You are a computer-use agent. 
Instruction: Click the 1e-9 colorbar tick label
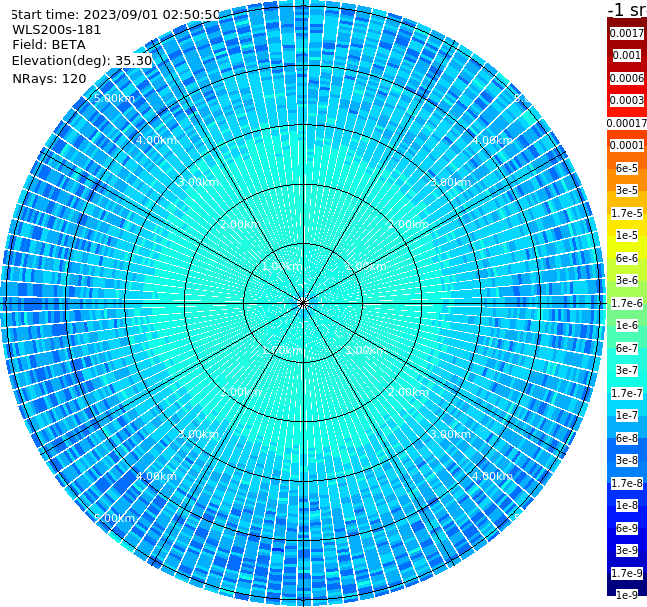tap(627, 595)
